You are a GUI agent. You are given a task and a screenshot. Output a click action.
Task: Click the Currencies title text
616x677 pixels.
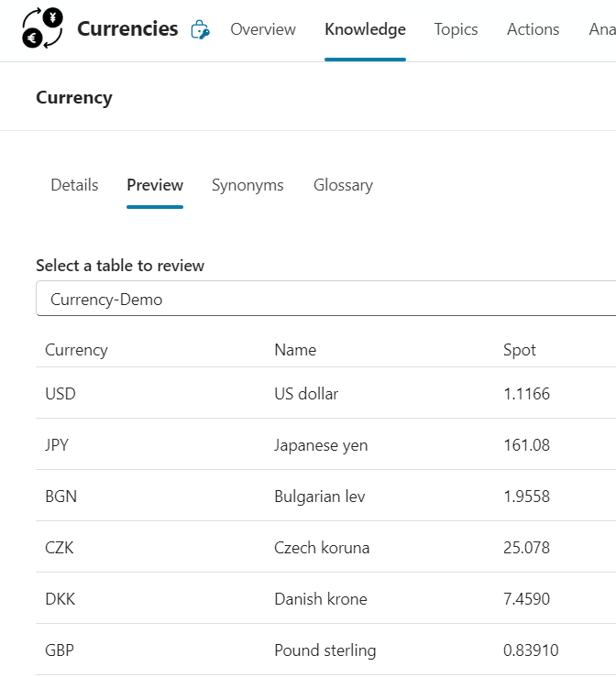127,29
